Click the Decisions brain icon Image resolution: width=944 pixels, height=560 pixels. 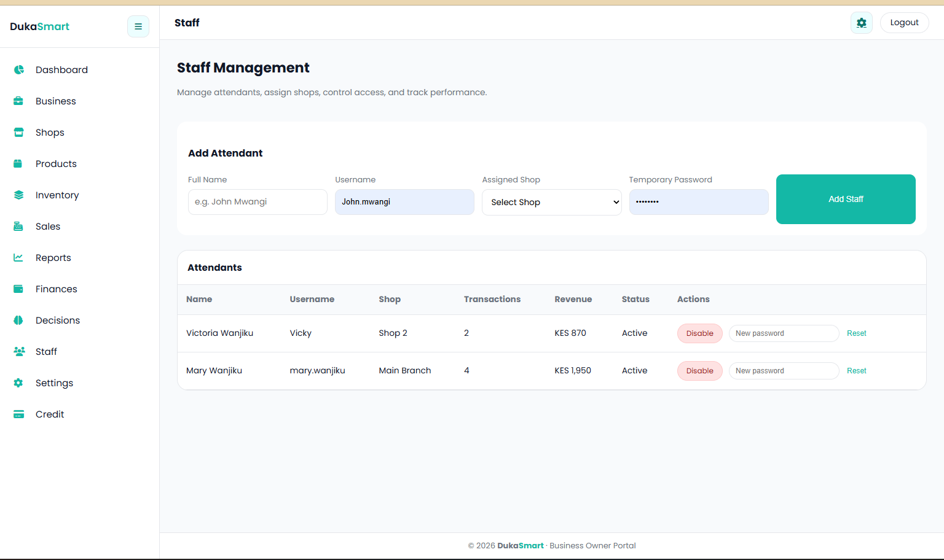tap(18, 321)
